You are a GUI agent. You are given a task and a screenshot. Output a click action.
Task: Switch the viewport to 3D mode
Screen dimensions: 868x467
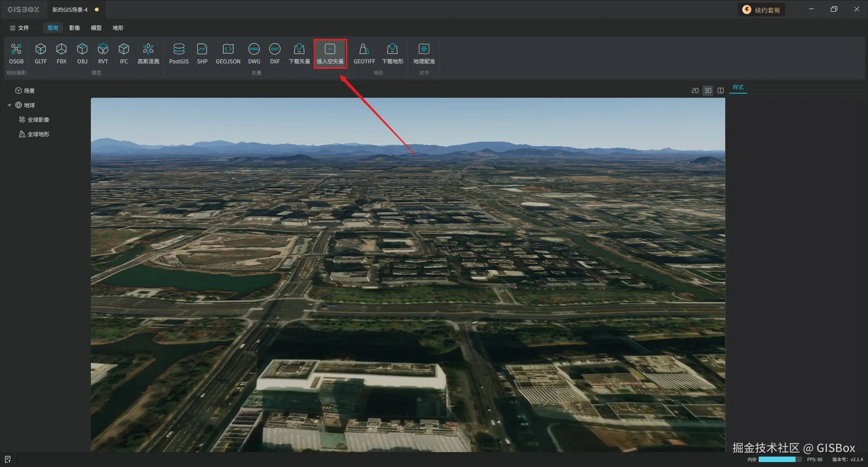click(708, 91)
